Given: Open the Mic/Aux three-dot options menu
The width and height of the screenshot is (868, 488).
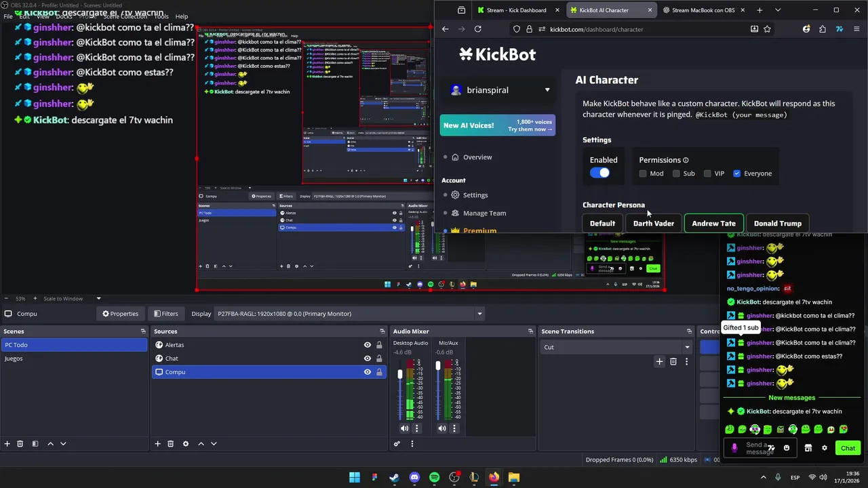Looking at the screenshot, I should click(454, 428).
